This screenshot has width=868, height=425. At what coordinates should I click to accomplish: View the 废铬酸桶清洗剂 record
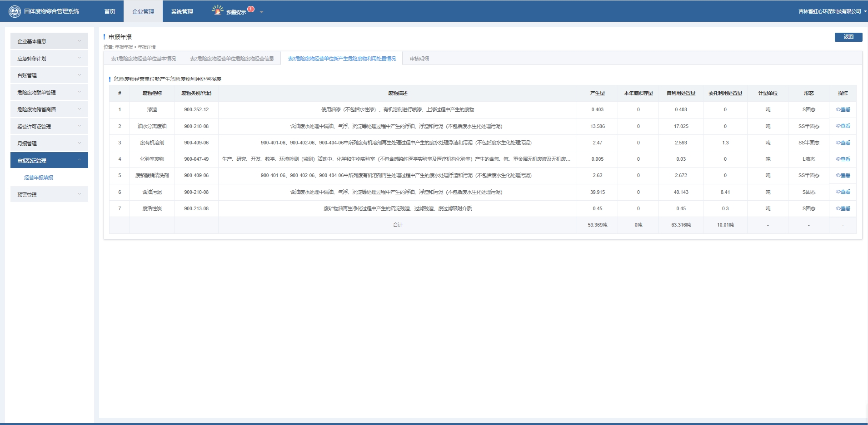843,175
